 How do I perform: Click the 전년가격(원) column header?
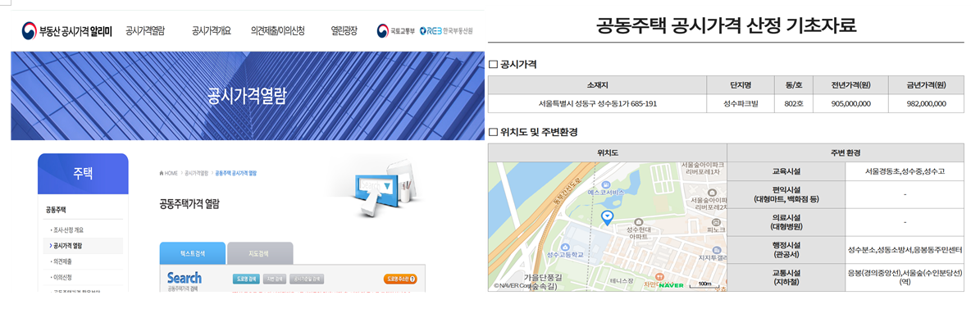tap(850, 85)
